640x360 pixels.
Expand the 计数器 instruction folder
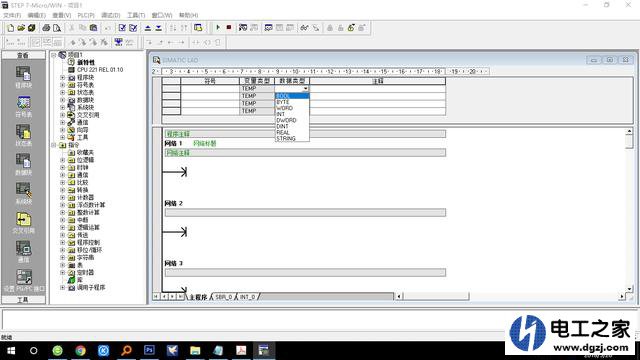click(62, 198)
